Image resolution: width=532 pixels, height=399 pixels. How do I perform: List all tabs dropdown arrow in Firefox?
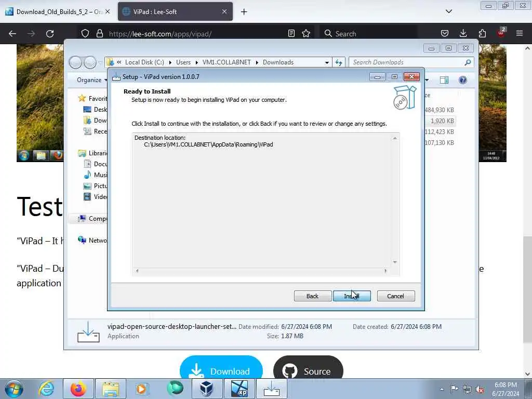448,11
